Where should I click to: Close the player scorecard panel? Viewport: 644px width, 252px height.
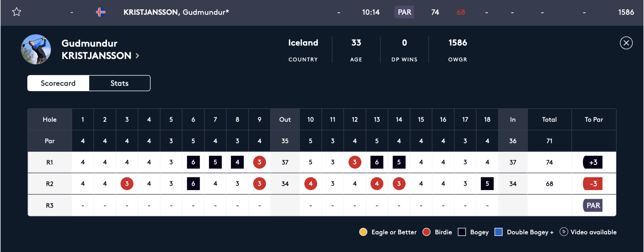pyautogui.click(x=626, y=43)
